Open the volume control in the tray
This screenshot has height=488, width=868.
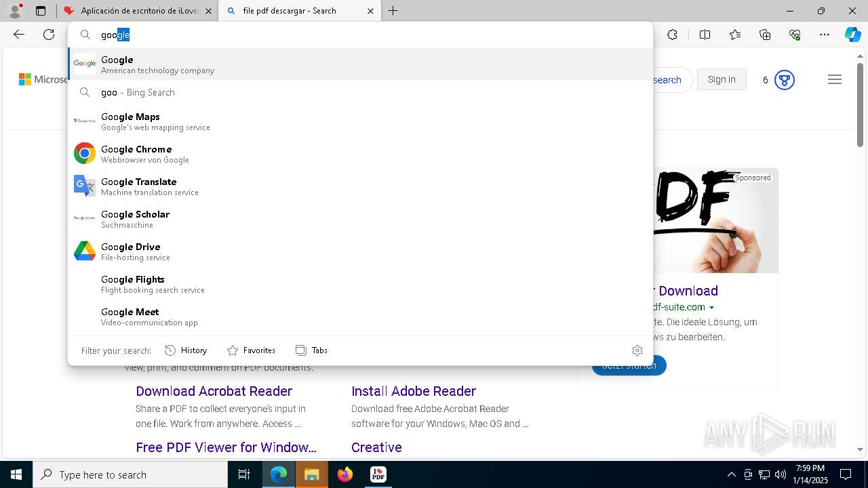tap(781, 474)
